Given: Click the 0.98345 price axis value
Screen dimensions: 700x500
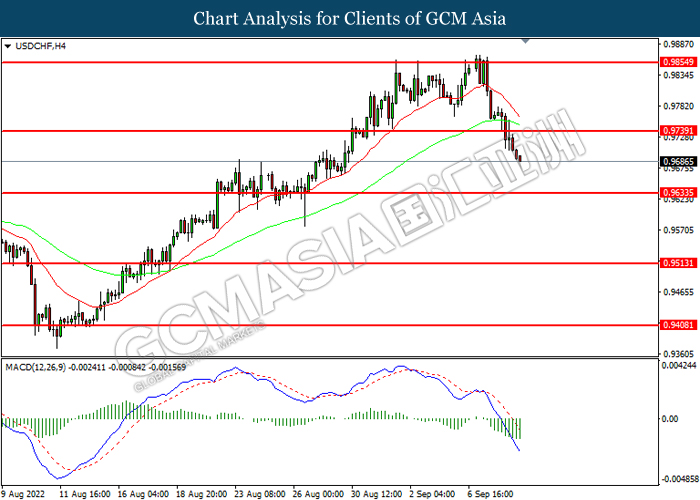Looking at the screenshot, I should pos(679,75).
